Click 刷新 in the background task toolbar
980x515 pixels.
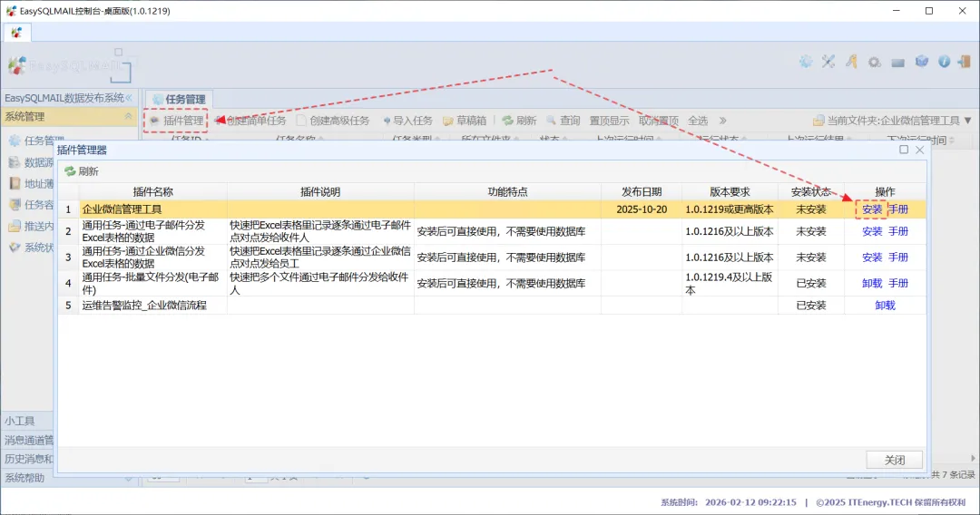point(519,121)
